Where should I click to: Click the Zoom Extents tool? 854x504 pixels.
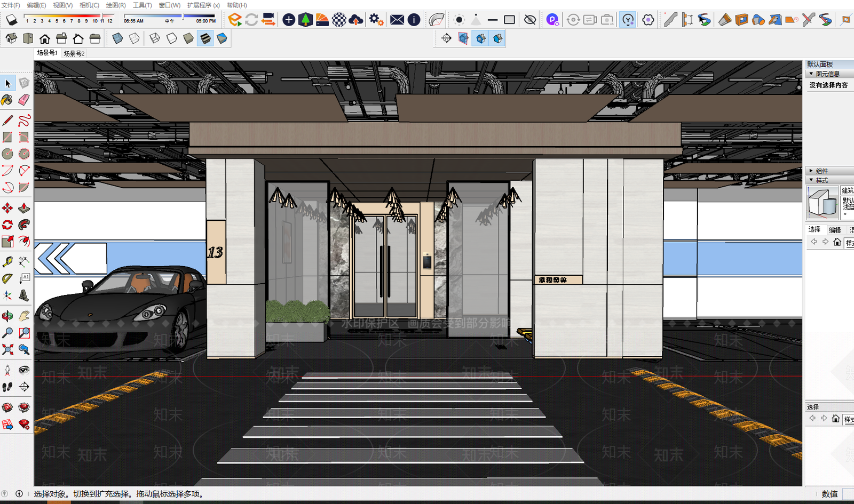[7, 349]
